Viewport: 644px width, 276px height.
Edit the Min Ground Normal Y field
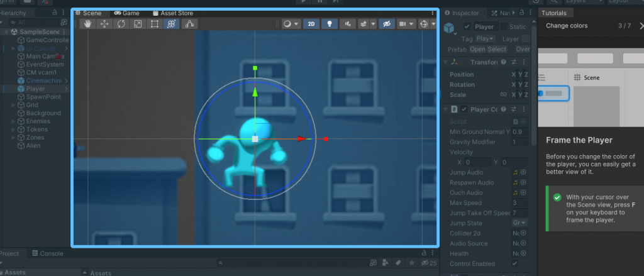(519, 132)
